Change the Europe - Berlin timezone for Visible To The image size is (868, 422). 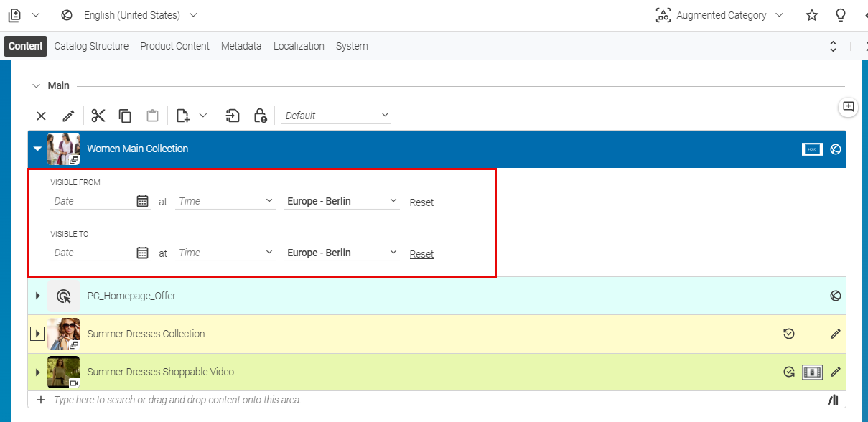click(342, 252)
